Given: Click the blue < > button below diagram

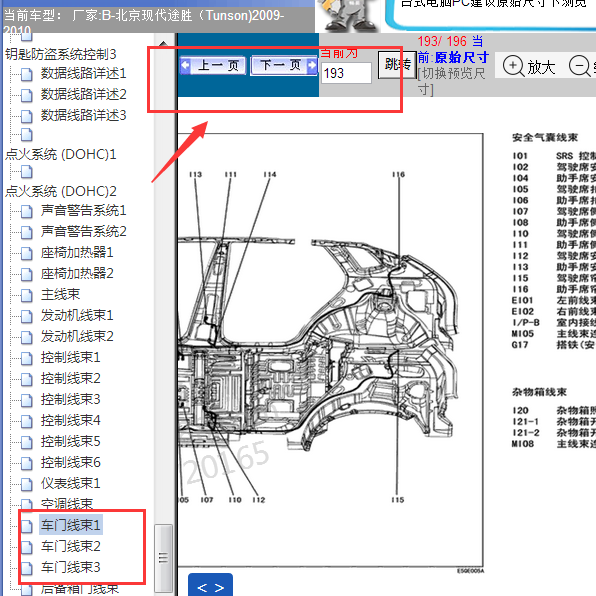Looking at the screenshot, I should click(x=210, y=585).
